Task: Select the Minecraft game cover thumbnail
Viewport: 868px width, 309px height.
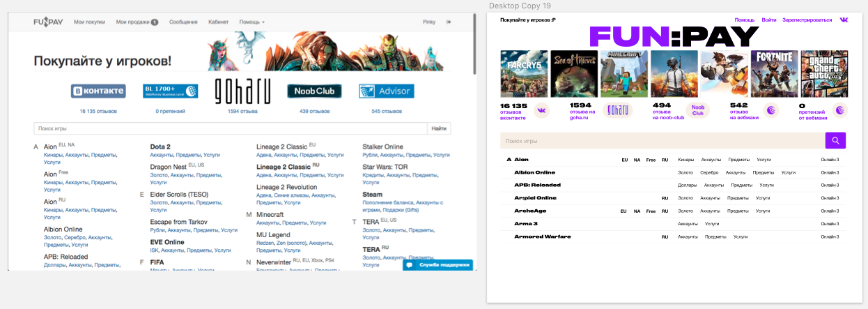Action: point(624,73)
